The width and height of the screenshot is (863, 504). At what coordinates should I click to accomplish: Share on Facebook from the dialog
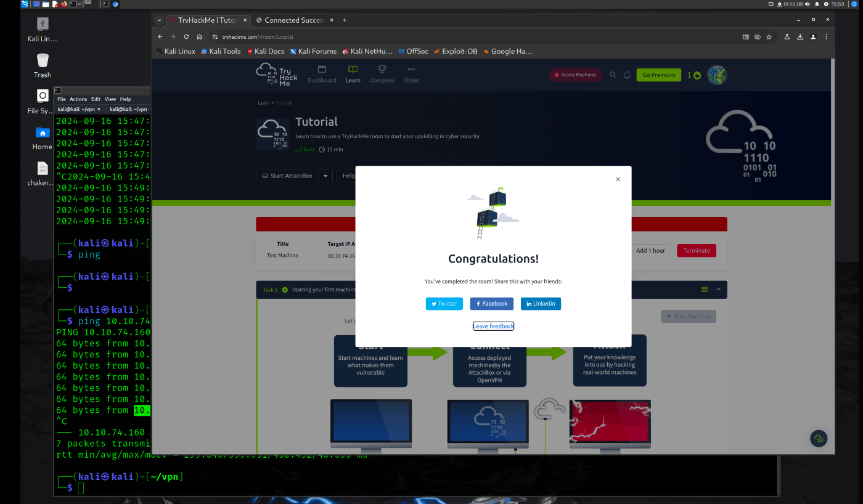tap(492, 304)
